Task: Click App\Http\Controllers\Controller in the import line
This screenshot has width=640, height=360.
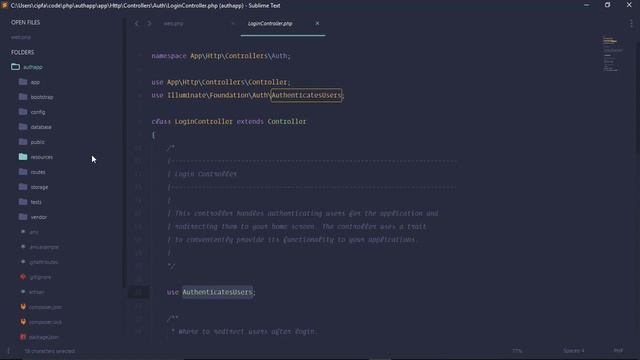Action: click(x=227, y=82)
